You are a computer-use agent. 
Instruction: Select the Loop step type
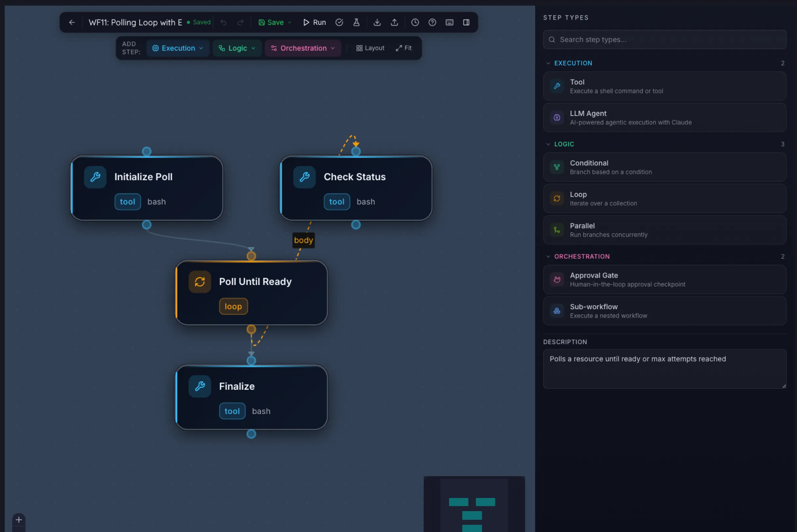click(664, 199)
